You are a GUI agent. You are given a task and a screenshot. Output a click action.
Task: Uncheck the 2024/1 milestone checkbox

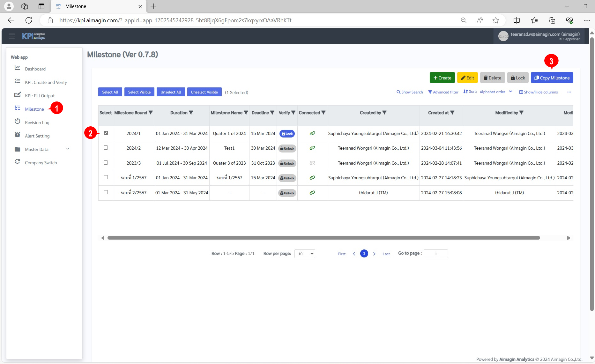[x=106, y=133]
